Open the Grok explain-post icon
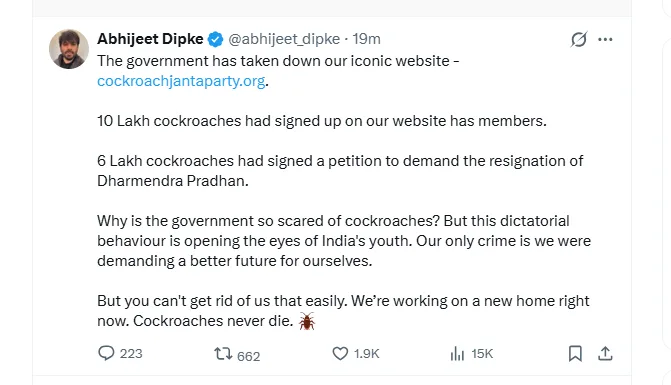The width and height of the screenshot is (671, 385). coord(579,39)
